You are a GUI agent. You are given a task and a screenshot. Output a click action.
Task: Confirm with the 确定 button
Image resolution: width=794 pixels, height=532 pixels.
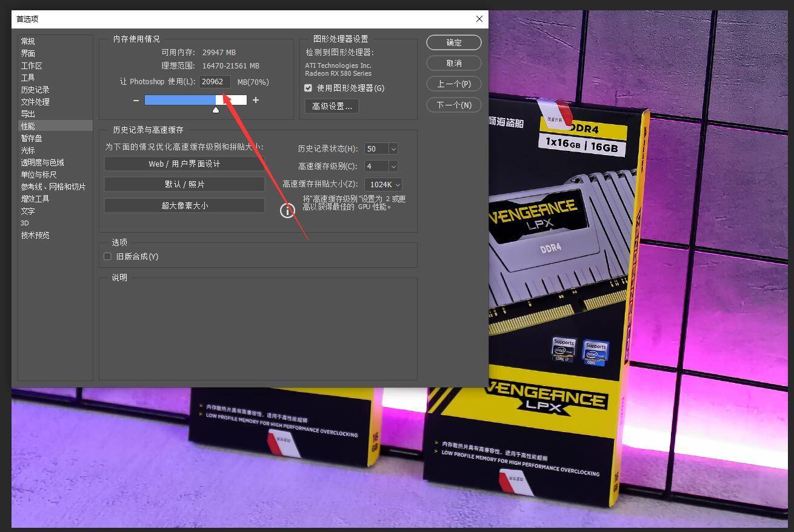point(454,42)
